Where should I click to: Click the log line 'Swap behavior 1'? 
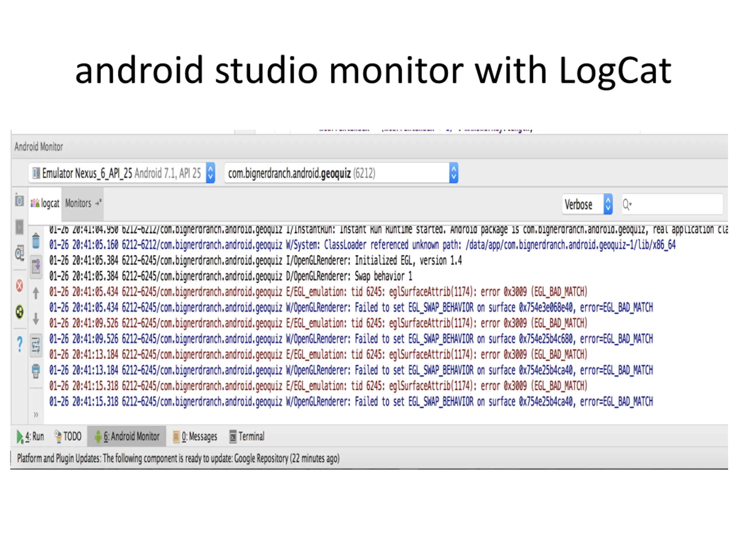pos(231,276)
